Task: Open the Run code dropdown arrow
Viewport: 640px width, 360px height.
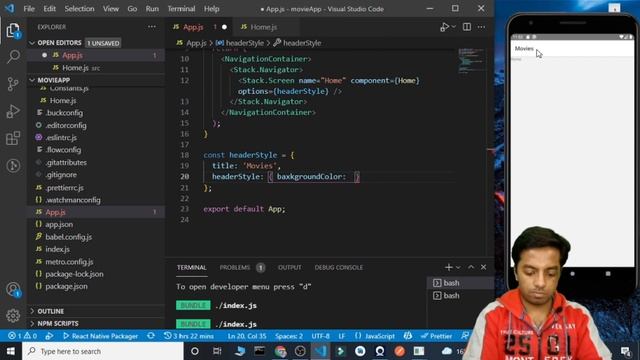Action: click(x=453, y=27)
